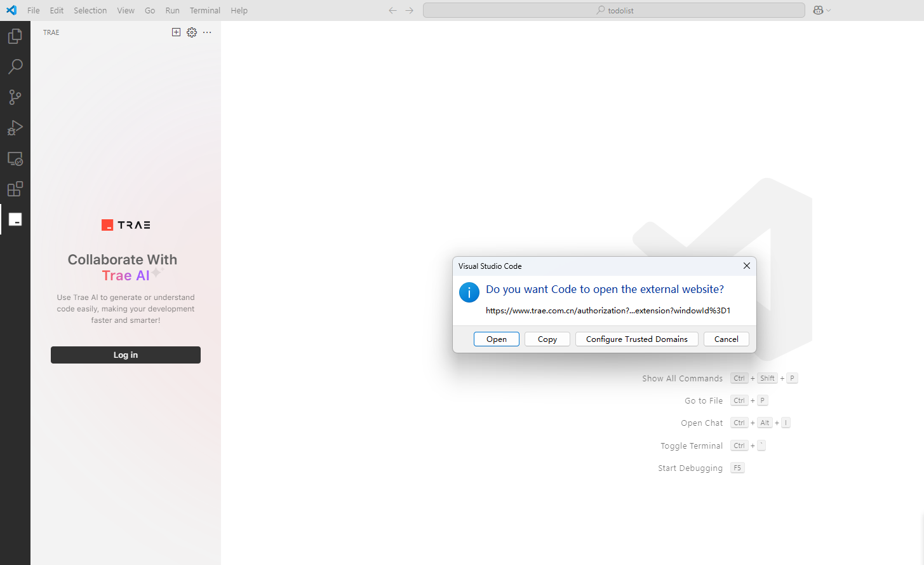This screenshot has width=924, height=565.
Task: Open the Remote Explorer view
Action: [x=15, y=158]
